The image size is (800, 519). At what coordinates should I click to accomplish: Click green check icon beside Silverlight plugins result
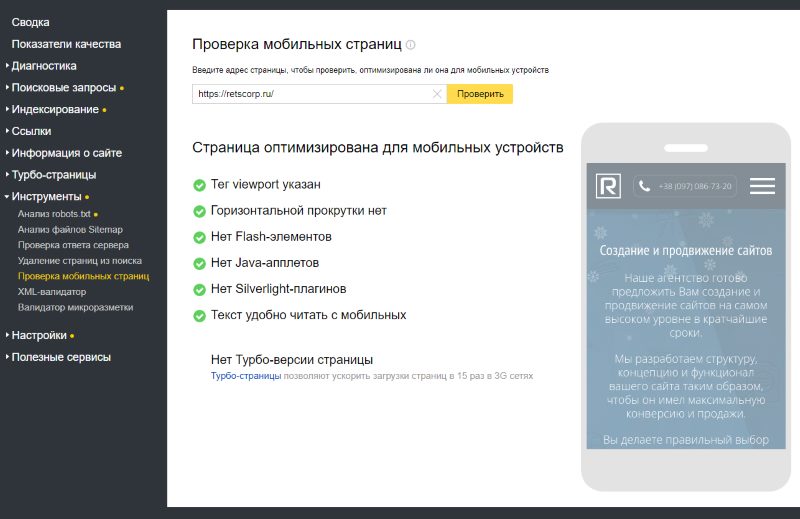point(199,289)
